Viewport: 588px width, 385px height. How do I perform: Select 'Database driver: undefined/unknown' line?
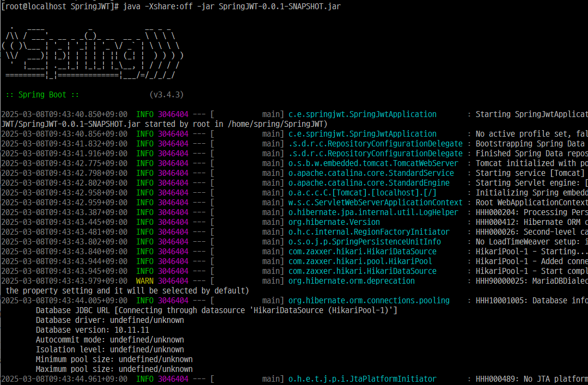(x=110, y=320)
